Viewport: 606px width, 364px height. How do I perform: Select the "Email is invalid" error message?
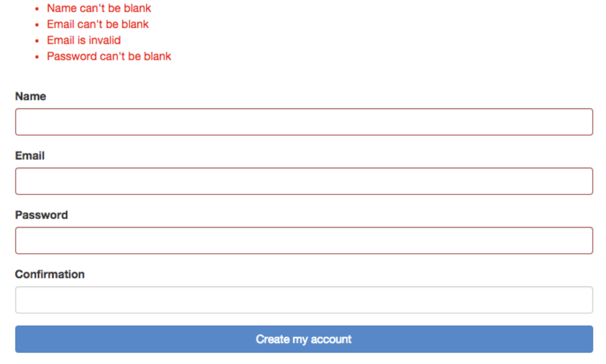(x=83, y=40)
